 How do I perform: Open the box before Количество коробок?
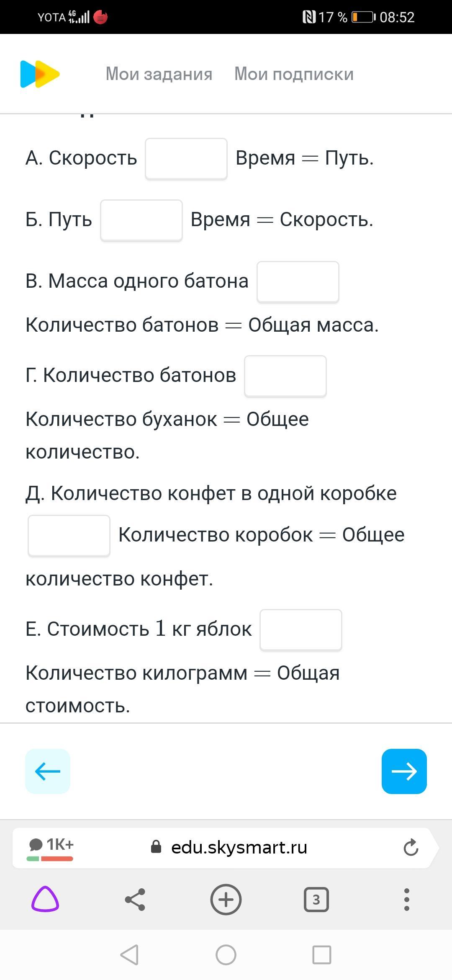pos(69,536)
